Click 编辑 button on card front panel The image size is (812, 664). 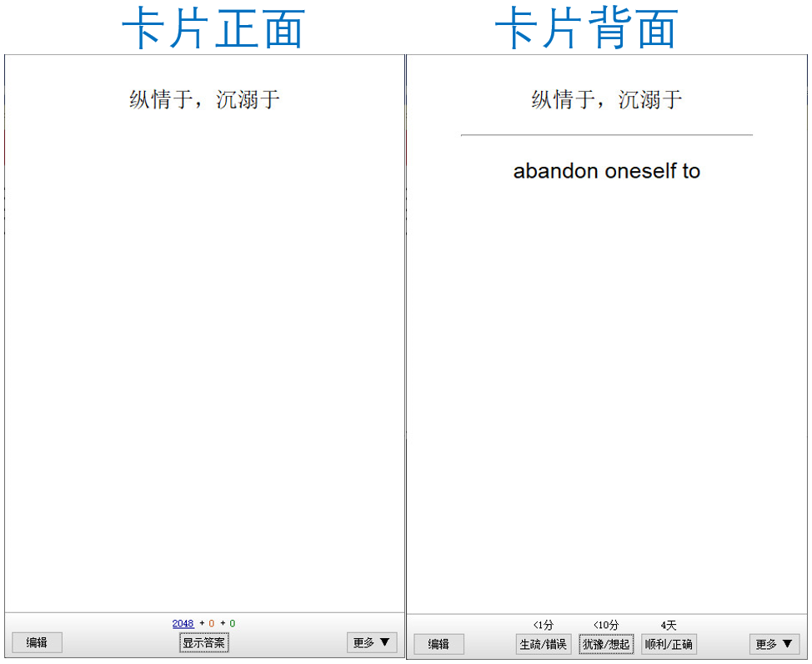click(37, 643)
